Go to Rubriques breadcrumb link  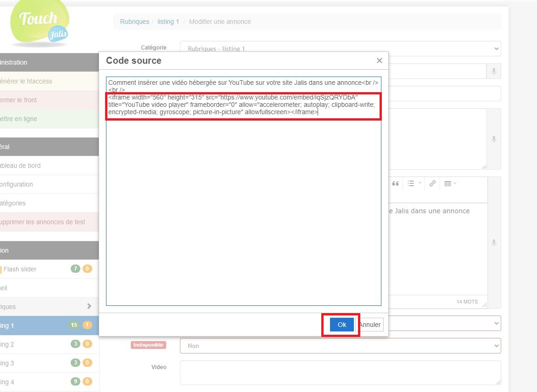coord(134,22)
